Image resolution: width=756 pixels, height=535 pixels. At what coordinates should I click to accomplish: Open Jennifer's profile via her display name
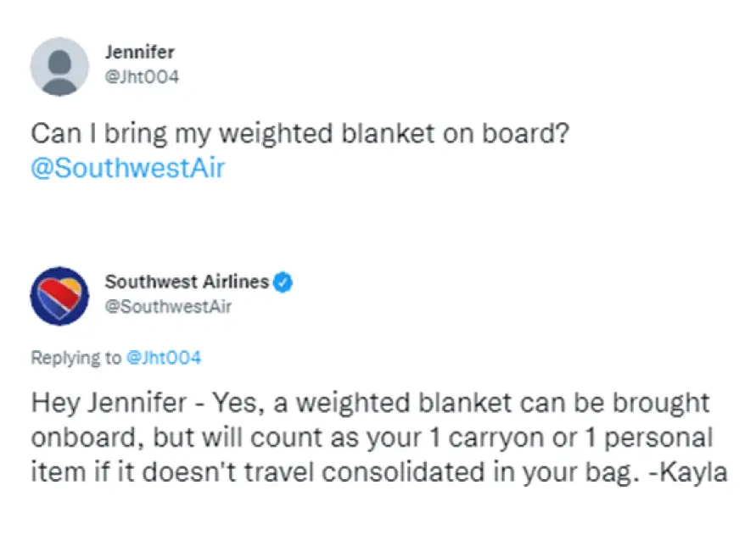[x=139, y=53]
